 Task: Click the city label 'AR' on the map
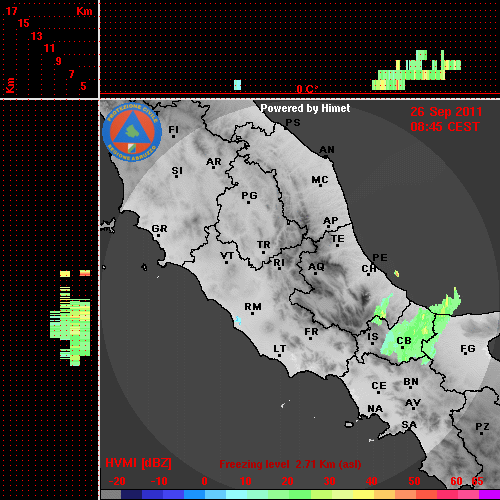(x=214, y=162)
